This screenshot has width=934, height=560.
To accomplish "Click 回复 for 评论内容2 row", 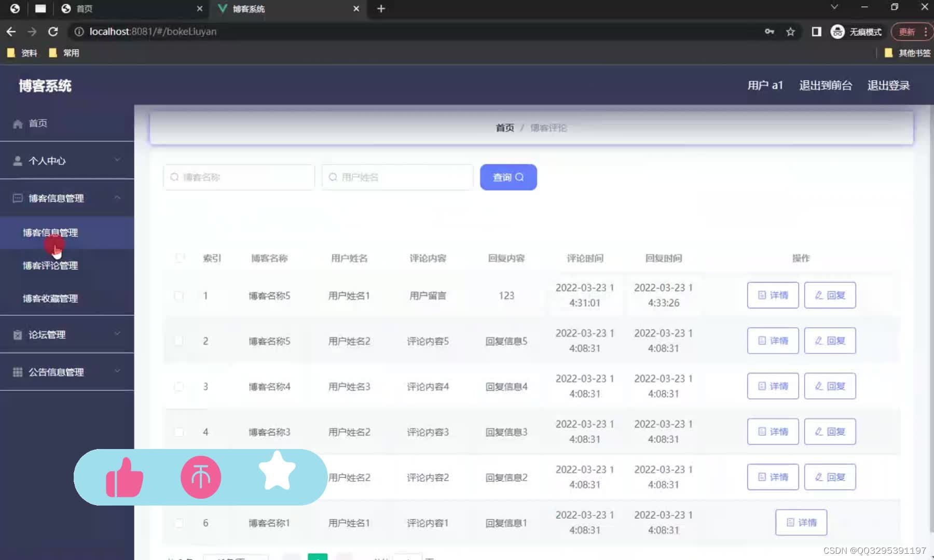I will click(x=830, y=477).
